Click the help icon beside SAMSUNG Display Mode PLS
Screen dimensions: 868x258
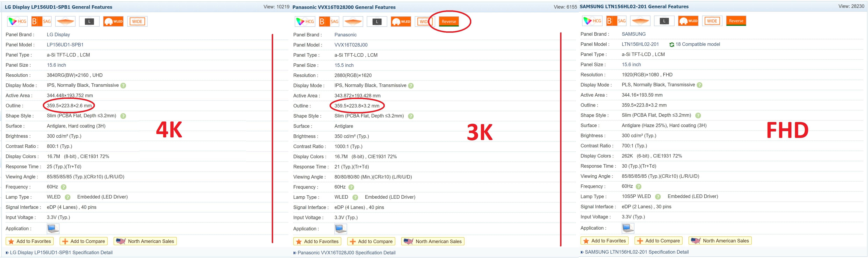(700, 85)
